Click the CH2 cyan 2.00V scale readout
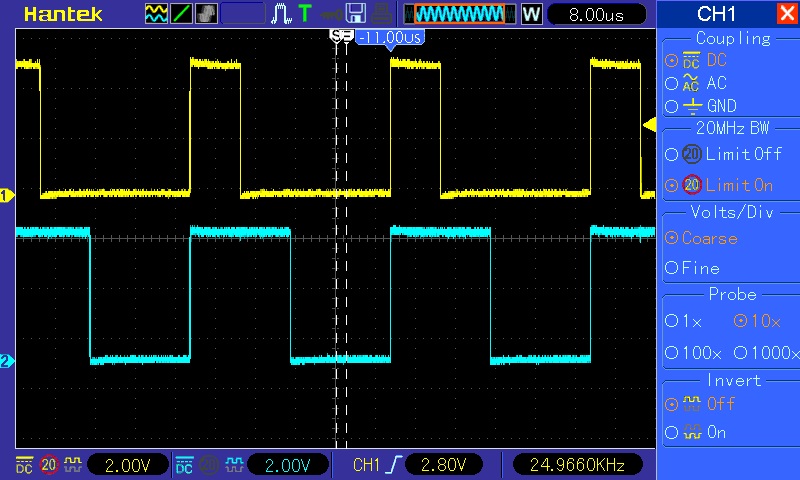This screenshot has height=480, width=800. [287, 465]
